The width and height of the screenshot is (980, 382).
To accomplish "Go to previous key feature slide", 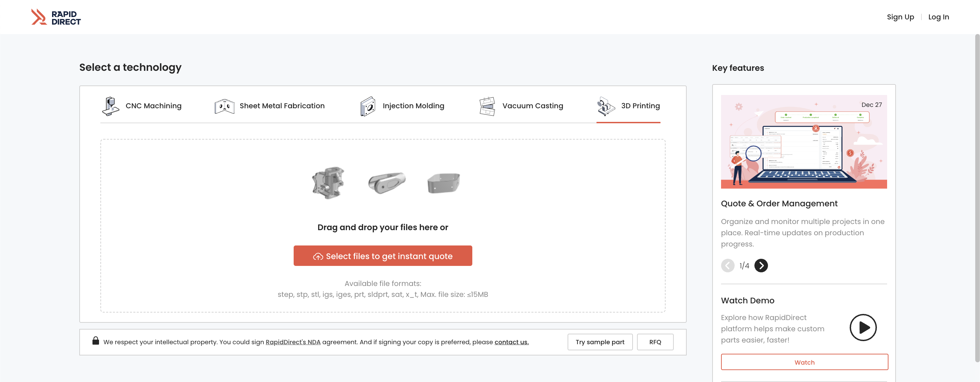I will [728, 266].
